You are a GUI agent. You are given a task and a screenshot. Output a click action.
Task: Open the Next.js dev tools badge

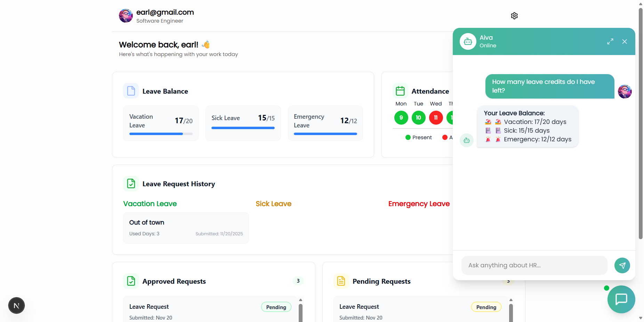click(x=16, y=306)
